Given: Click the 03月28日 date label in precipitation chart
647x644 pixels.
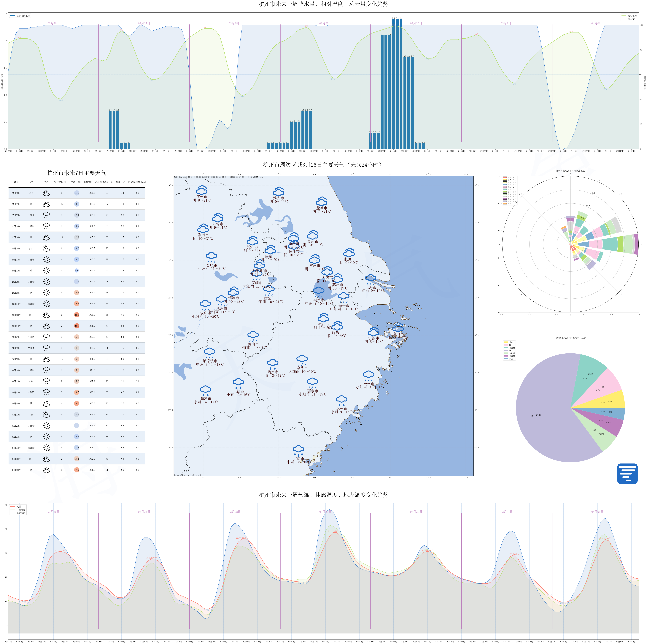Looking at the screenshot, I should (234, 23).
